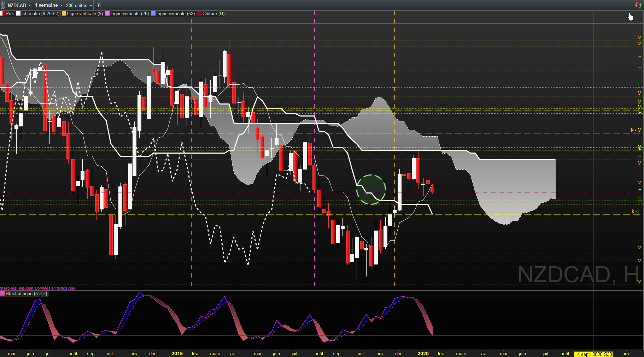Click the yellow Ligne verticale (9) swatch
The image size is (644, 357).
[64, 14]
